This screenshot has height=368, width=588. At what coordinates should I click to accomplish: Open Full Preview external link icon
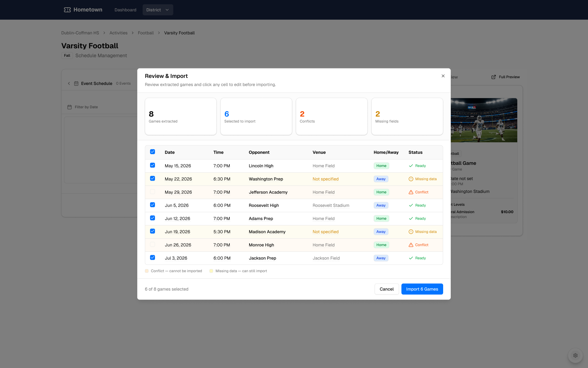click(494, 77)
